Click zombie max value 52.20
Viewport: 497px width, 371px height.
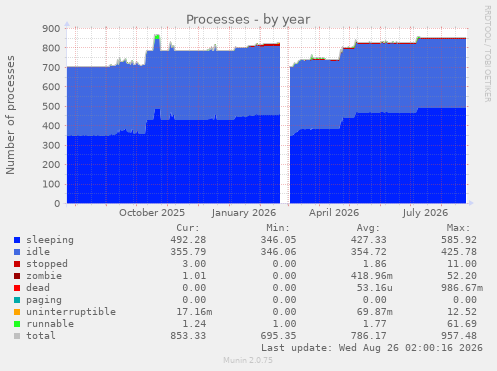[x=462, y=276]
